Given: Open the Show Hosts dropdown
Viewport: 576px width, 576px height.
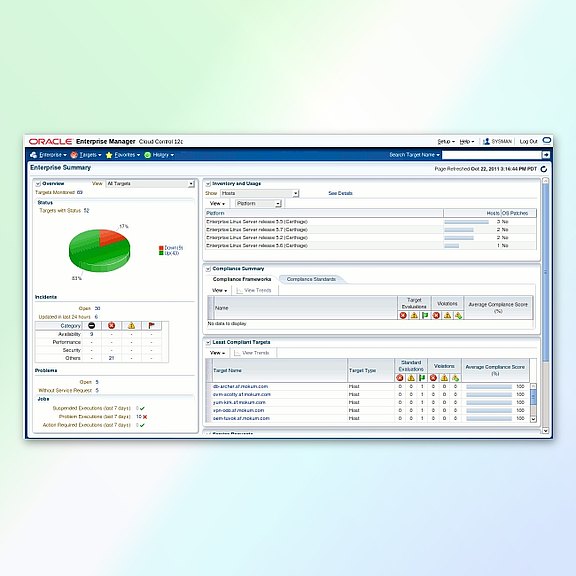Looking at the screenshot, I should (259, 193).
